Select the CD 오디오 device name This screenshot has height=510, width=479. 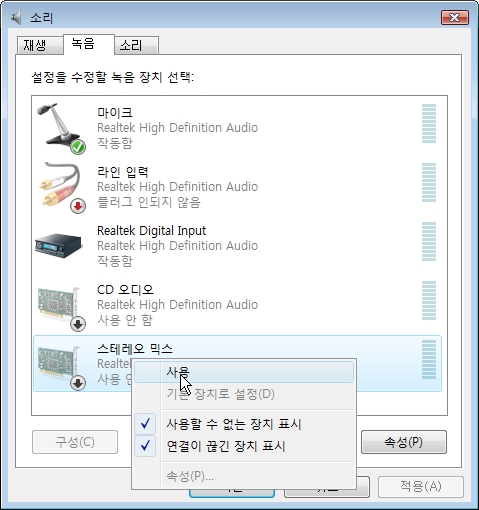(x=125, y=290)
